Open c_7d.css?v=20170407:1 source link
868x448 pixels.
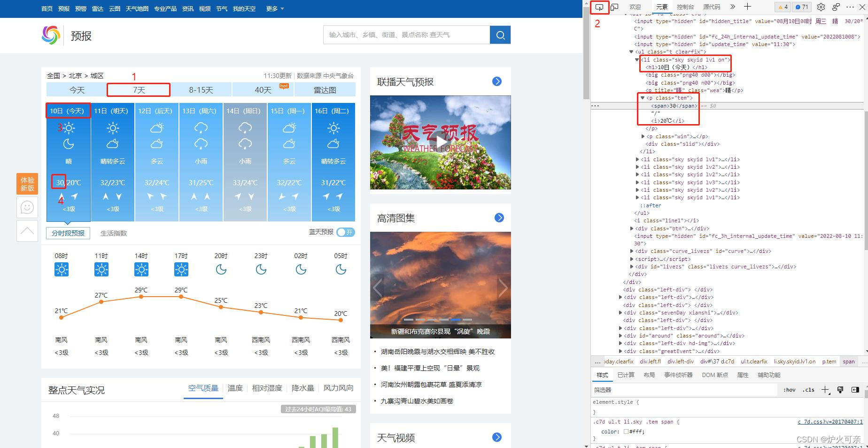click(x=830, y=422)
